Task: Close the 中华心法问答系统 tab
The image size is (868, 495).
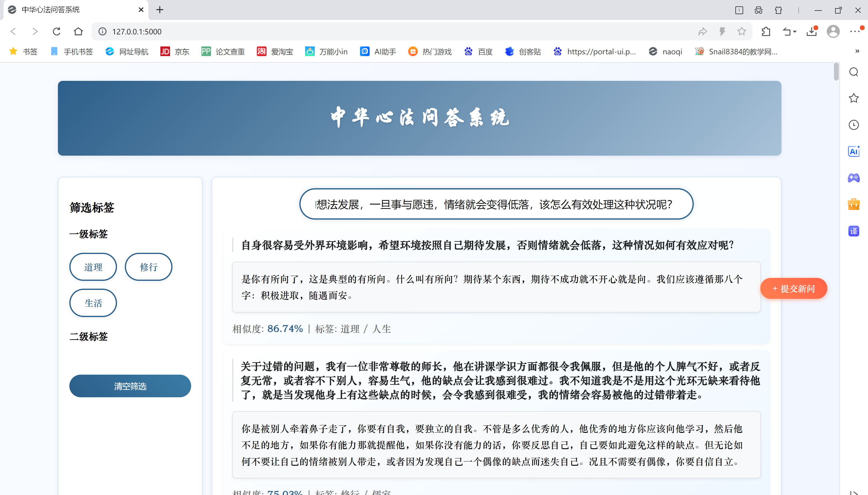Action: (x=141, y=10)
